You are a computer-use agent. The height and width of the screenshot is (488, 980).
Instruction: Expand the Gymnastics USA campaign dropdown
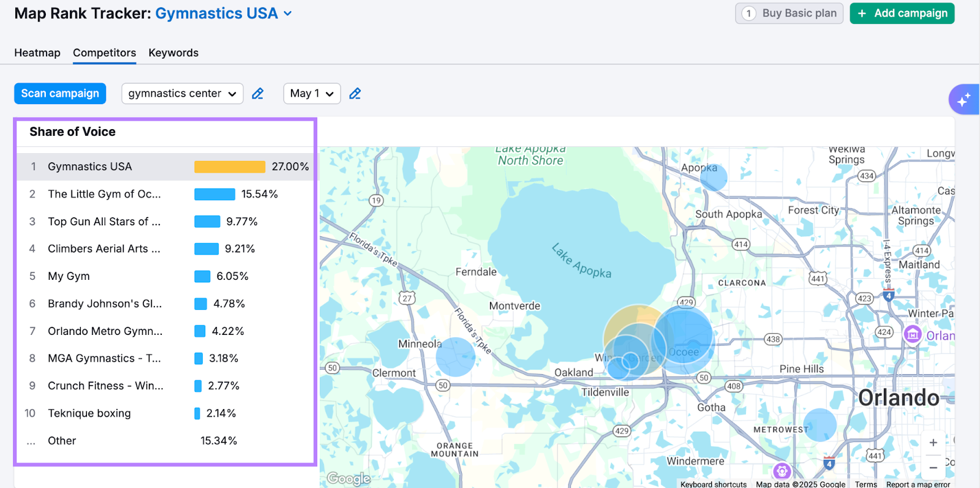tap(288, 13)
